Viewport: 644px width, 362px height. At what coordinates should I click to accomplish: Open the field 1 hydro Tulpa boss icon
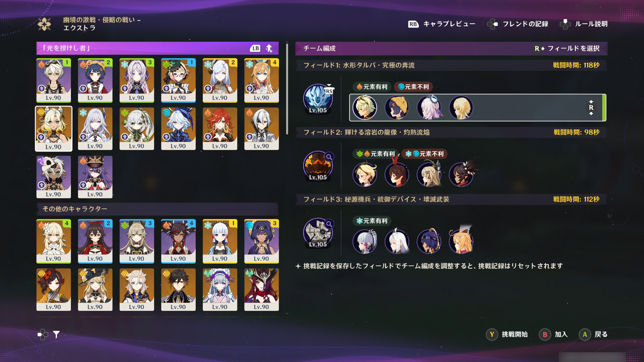(318, 99)
